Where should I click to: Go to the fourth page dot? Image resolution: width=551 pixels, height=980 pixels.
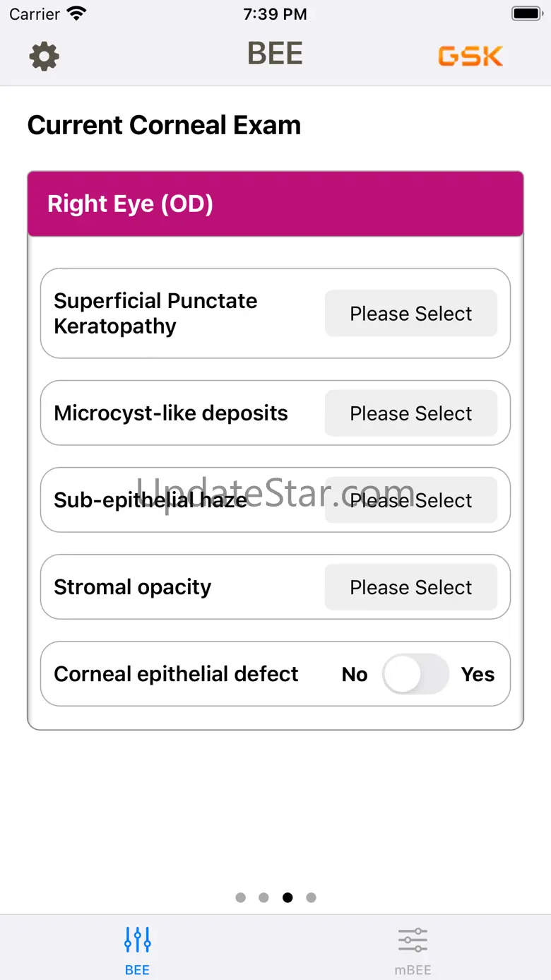(311, 897)
